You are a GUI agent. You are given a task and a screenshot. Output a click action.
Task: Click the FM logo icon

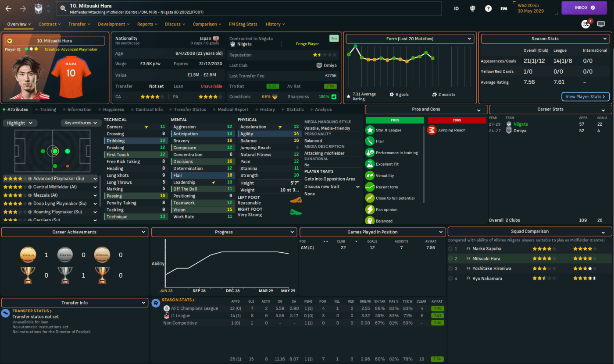tap(504, 8)
